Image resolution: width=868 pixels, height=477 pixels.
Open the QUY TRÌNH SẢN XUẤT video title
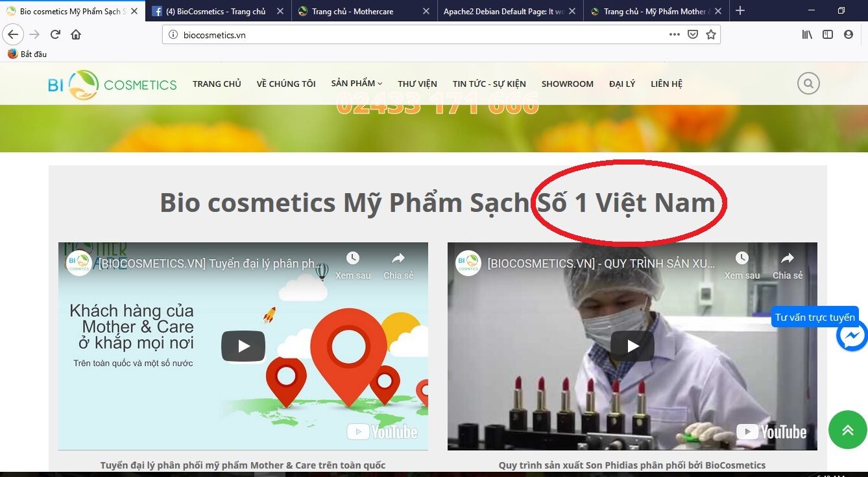tap(601, 264)
